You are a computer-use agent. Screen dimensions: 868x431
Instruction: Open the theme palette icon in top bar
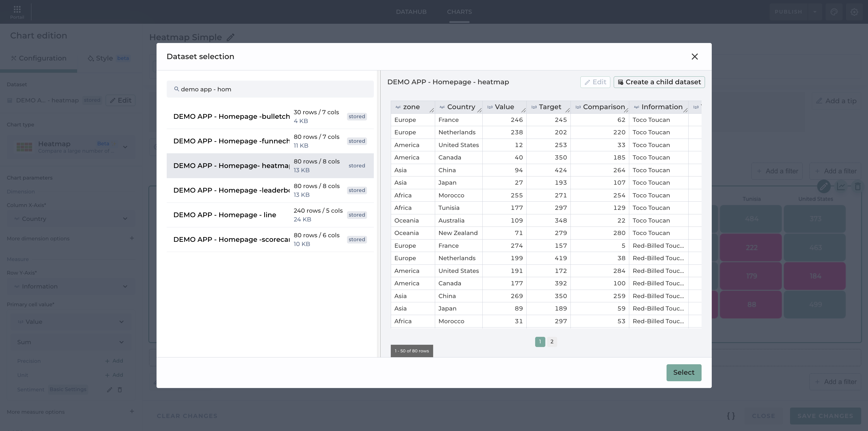(x=834, y=12)
